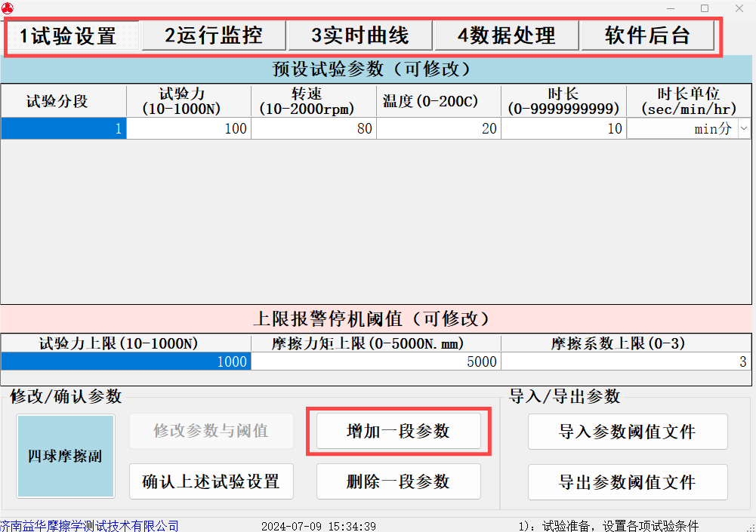This screenshot has width=756, height=532.
Task: Click the 摩擦系数上限 cell showing 3
Action: [626, 362]
